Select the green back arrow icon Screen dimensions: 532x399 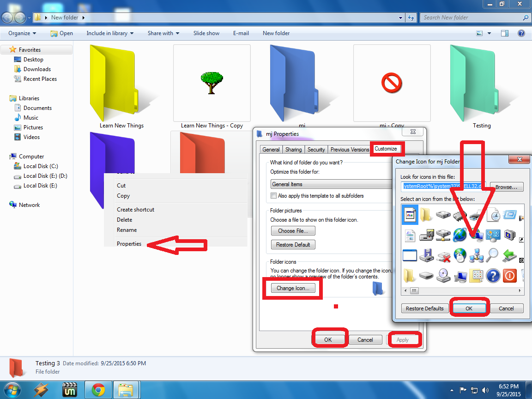[x=509, y=255]
